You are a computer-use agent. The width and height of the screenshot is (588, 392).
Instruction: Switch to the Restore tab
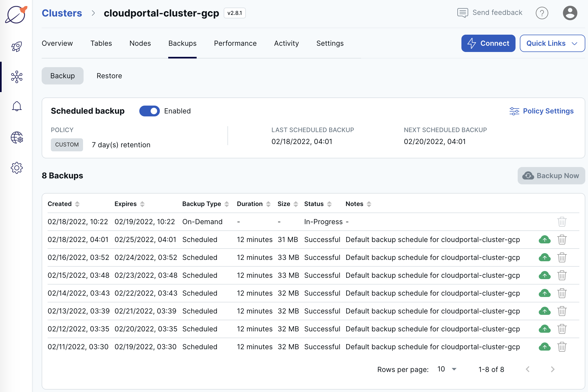(109, 76)
